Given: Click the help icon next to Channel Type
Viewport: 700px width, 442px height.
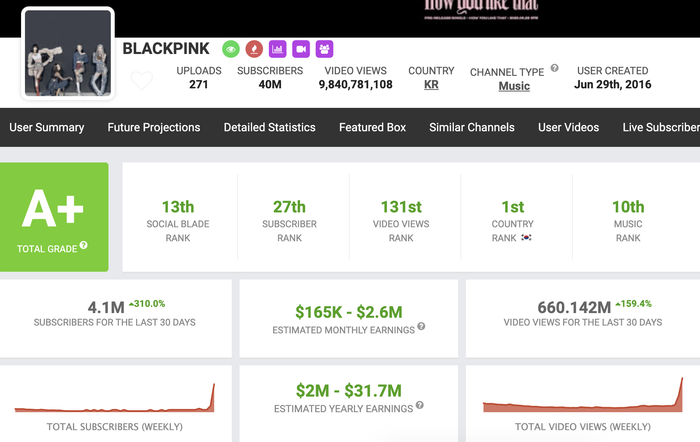Looking at the screenshot, I should click(x=554, y=69).
